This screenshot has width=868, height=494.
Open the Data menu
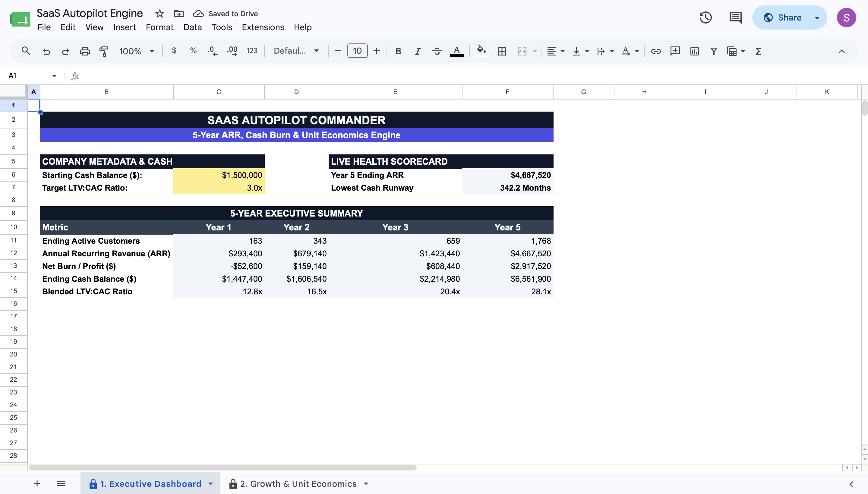192,27
